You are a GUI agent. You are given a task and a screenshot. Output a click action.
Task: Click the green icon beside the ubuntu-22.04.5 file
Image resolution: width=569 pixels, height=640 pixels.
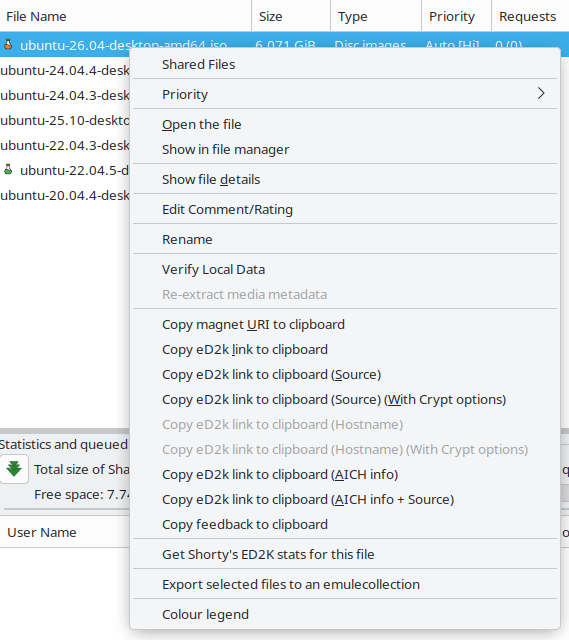8,169
